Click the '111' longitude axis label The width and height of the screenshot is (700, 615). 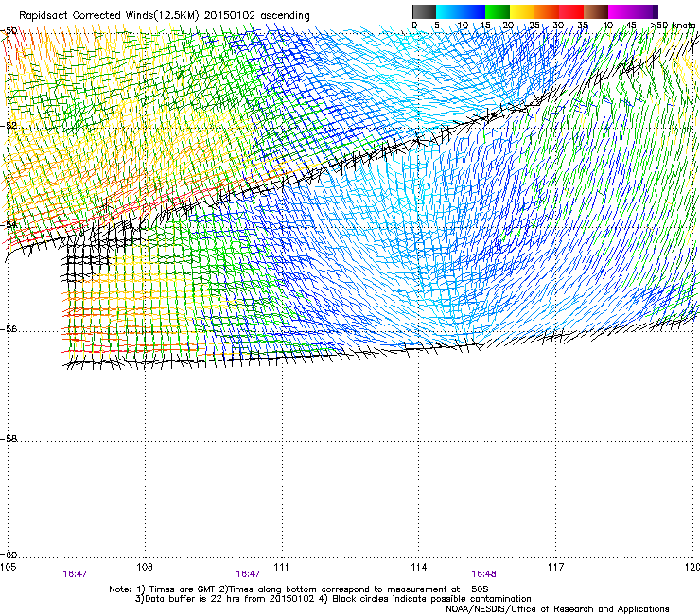(x=282, y=567)
